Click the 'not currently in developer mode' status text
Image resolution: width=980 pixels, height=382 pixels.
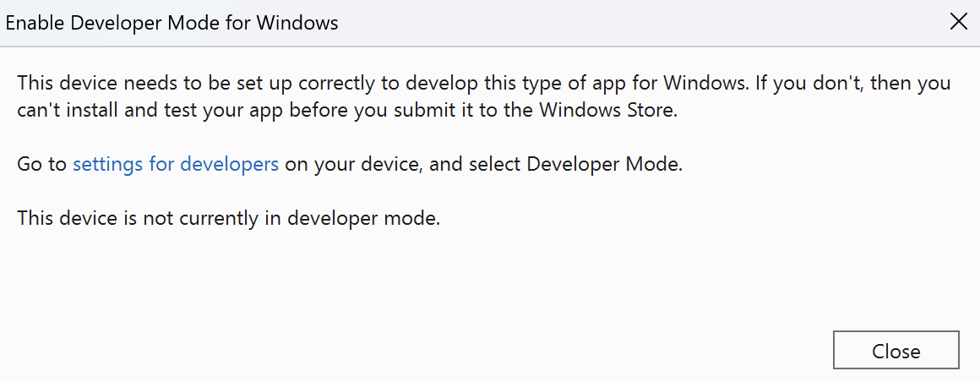click(x=292, y=218)
